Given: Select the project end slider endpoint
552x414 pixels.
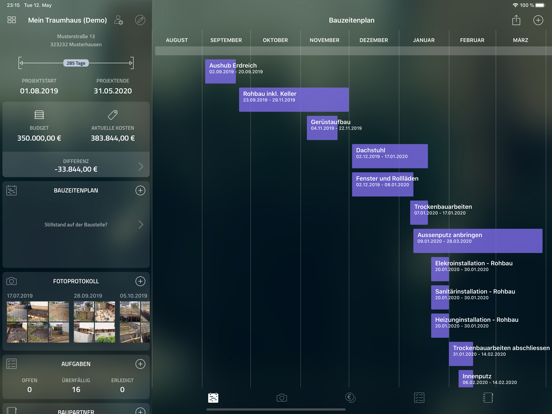Looking at the screenshot, I should point(131,63).
